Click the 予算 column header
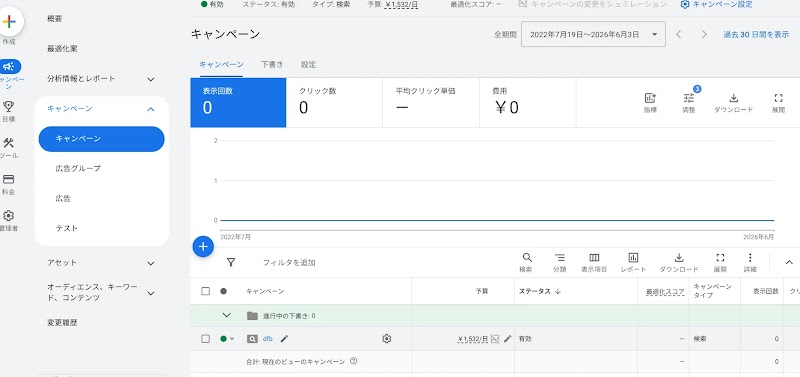Screen dimensions: 800x377 (482, 291)
